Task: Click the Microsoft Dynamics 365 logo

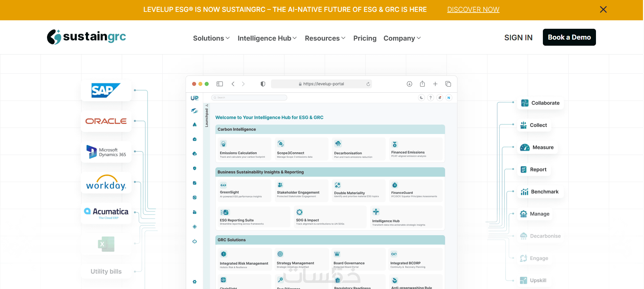Action: 106,152
